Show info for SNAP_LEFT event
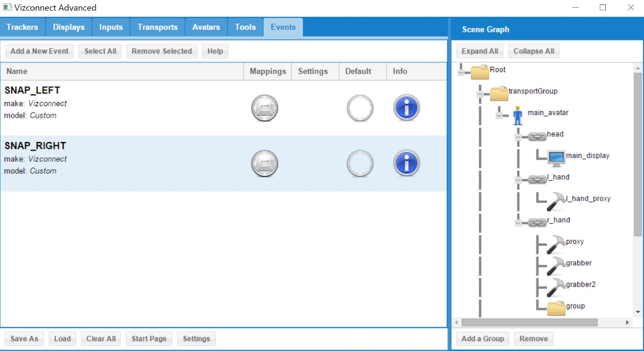 click(407, 108)
